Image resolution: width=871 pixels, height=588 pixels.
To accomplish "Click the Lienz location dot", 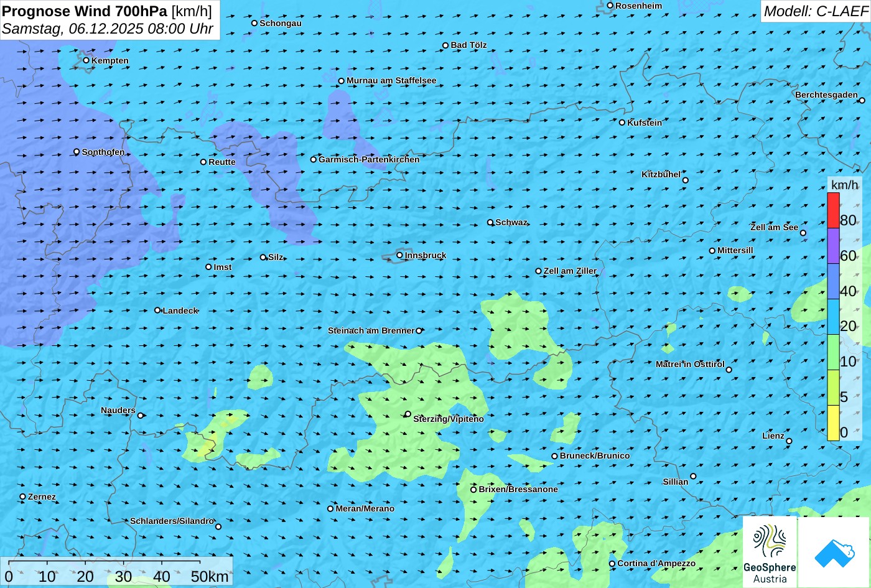I will 789,441.
